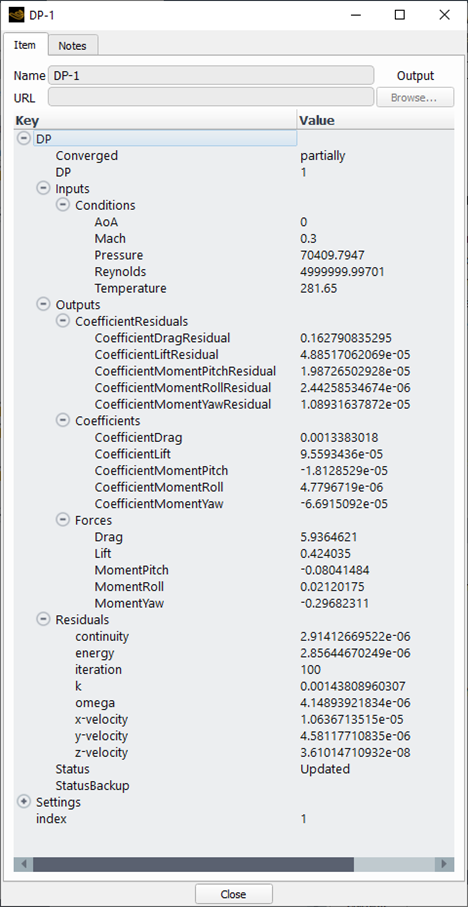The width and height of the screenshot is (468, 907).
Task: Select the AoA row
Action: (x=234, y=222)
